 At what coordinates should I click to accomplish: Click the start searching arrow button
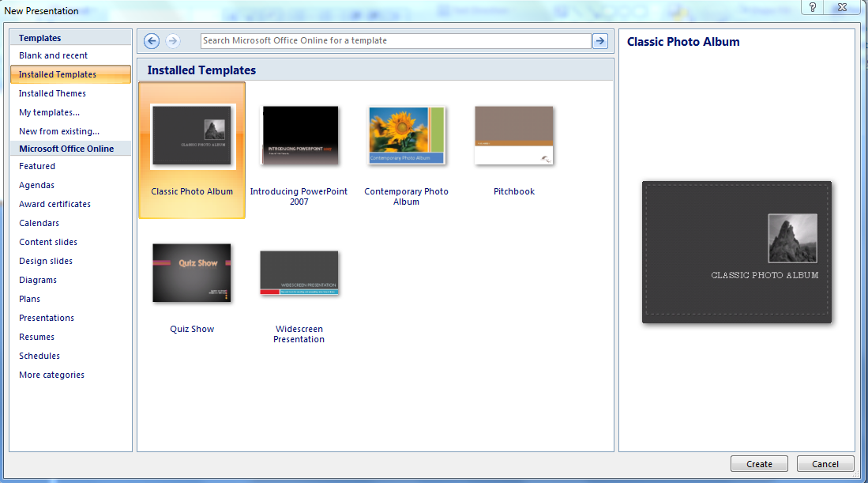(600, 41)
